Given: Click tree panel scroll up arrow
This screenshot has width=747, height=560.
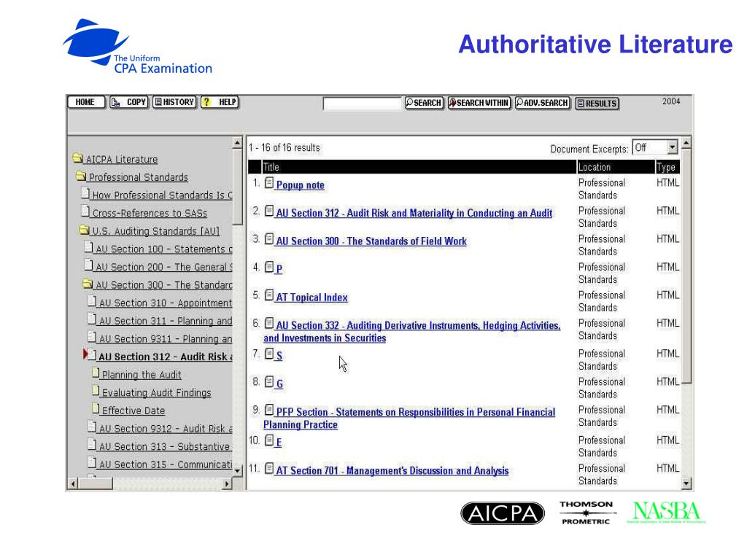Looking at the screenshot, I should 238,142.
